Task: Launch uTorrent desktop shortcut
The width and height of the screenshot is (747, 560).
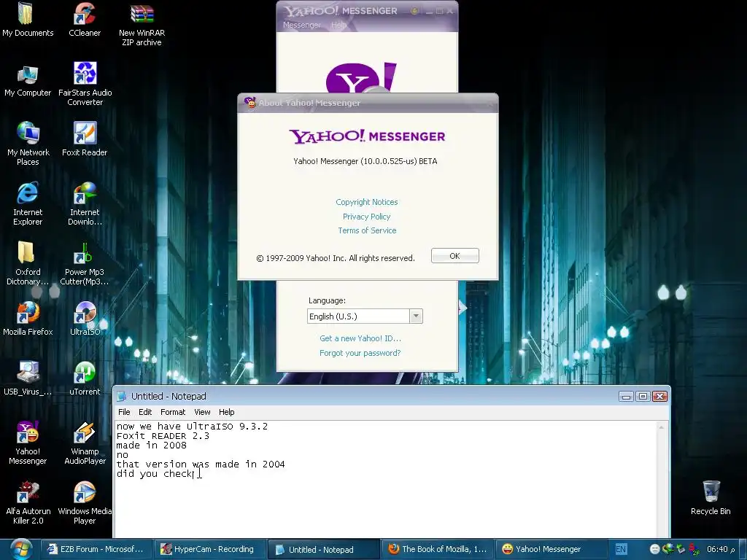Action: (85, 378)
